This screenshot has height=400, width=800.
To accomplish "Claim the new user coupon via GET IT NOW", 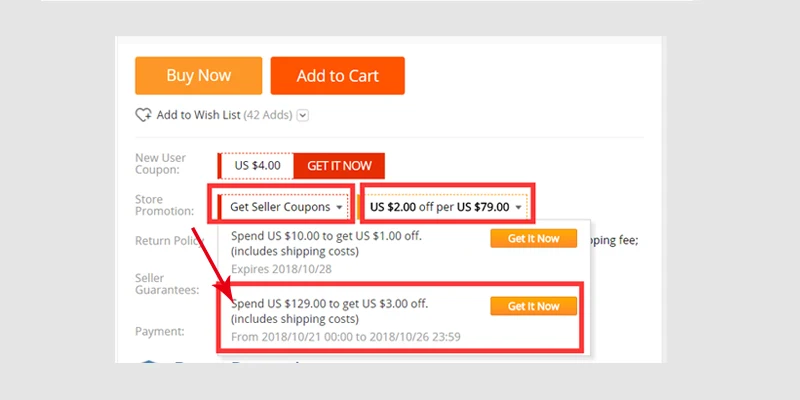I will [339, 166].
